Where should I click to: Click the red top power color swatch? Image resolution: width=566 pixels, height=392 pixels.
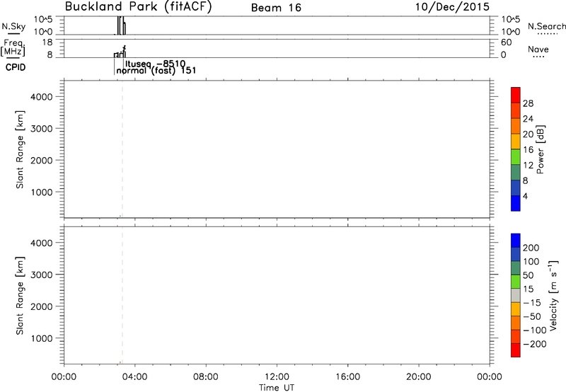(516, 95)
